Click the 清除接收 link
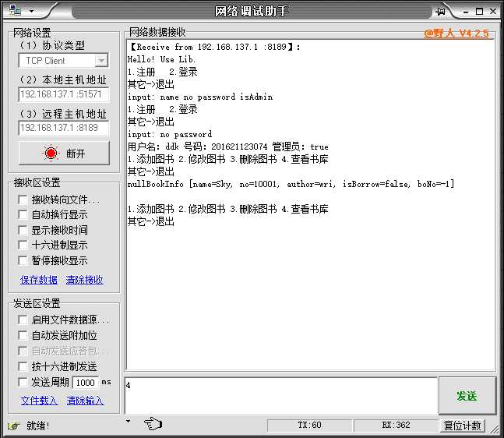504x438 pixels. coord(85,280)
